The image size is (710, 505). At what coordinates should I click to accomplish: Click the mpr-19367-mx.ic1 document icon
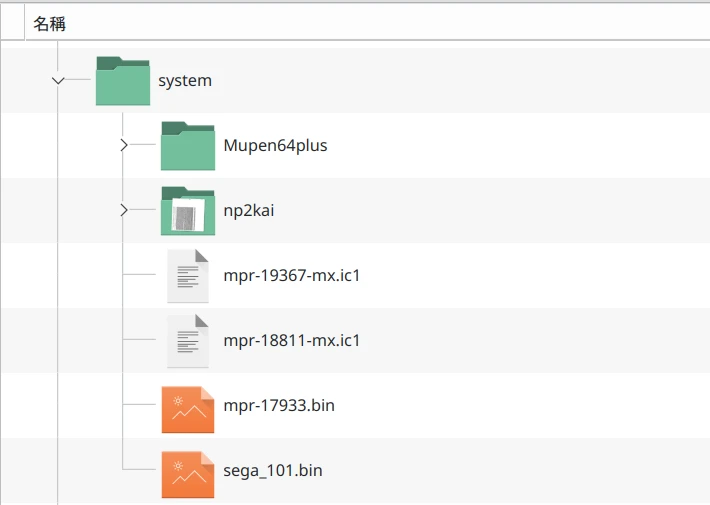click(x=188, y=276)
